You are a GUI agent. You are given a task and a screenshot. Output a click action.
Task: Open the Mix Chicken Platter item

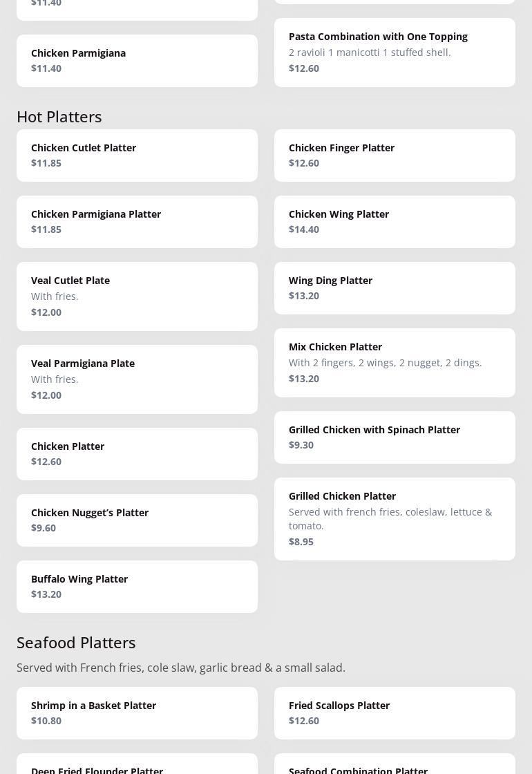pyautogui.click(x=395, y=363)
